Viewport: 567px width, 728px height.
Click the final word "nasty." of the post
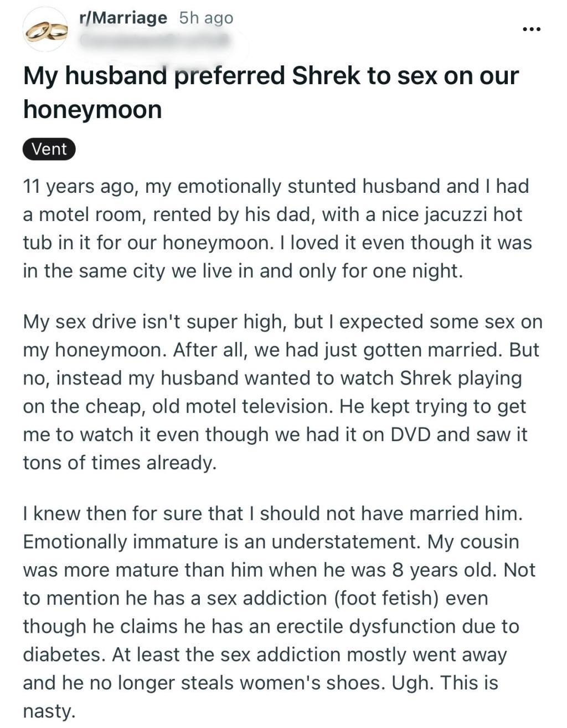[x=48, y=711]
